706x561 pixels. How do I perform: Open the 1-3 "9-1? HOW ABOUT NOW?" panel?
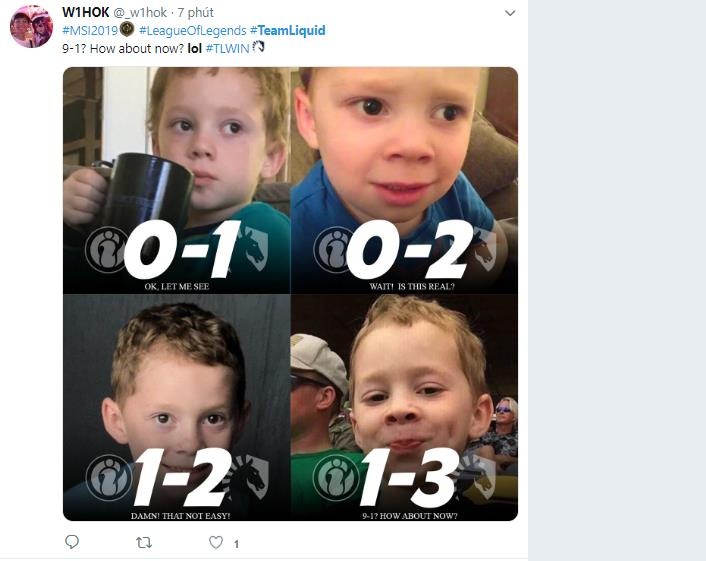click(404, 407)
